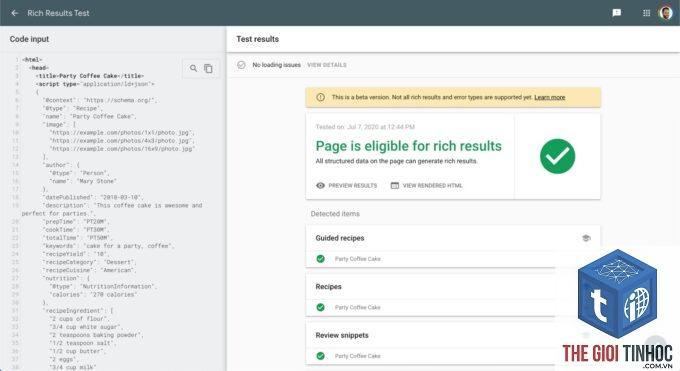This screenshot has width=680, height=371.
Task: Click the name Party Coffee Cake code line
Action: [x=90, y=116]
